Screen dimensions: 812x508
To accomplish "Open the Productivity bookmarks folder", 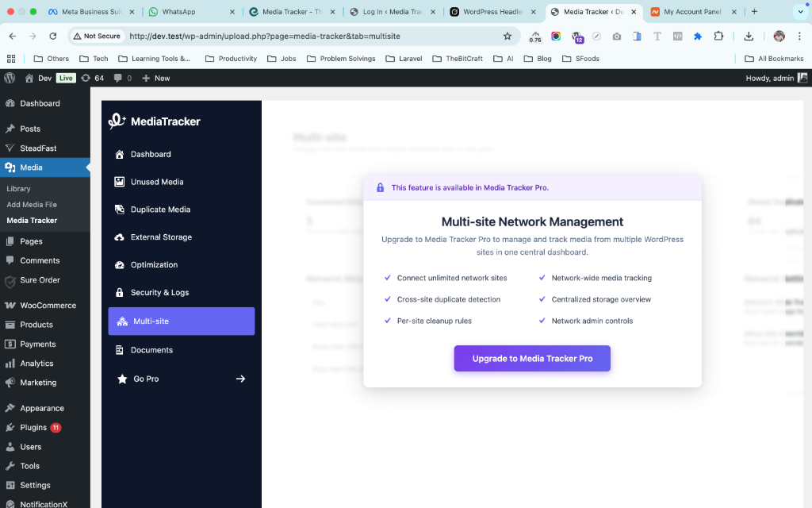I will (231, 59).
